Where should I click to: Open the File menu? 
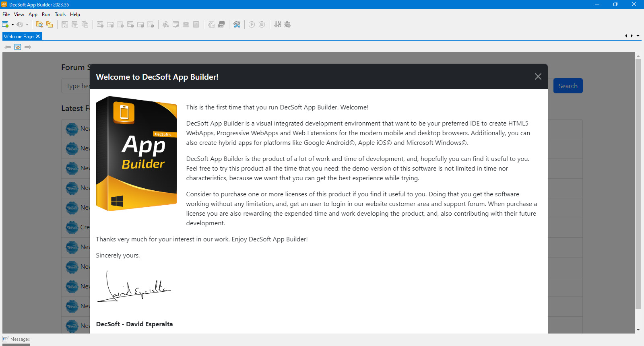pyautogui.click(x=6, y=14)
